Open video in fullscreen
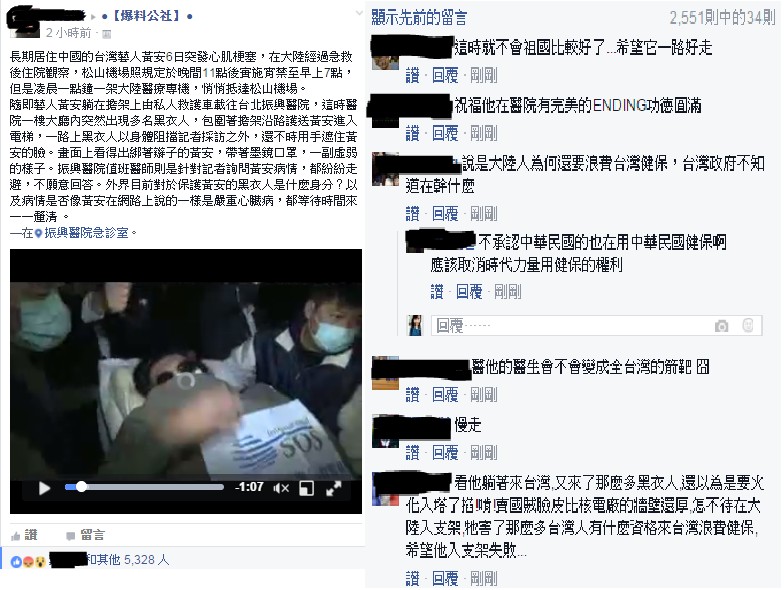This screenshot has width=784, height=590. [x=334, y=488]
